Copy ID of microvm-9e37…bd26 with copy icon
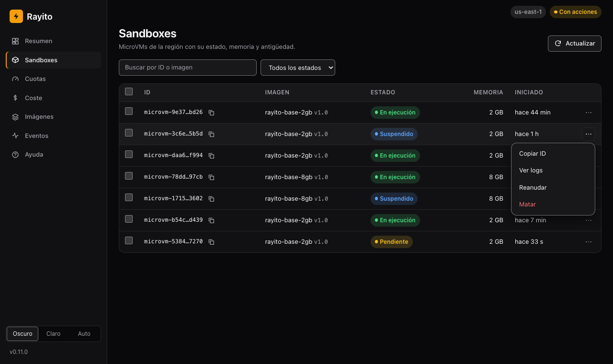The image size is (613, 364). coord(211,113)
